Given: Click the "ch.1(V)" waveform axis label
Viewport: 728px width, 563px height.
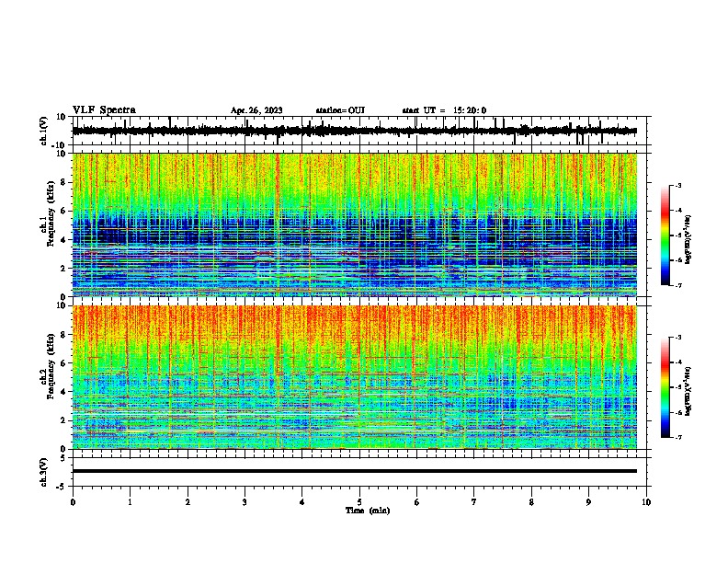Looking at the screenshot, I should pos(43,131).
